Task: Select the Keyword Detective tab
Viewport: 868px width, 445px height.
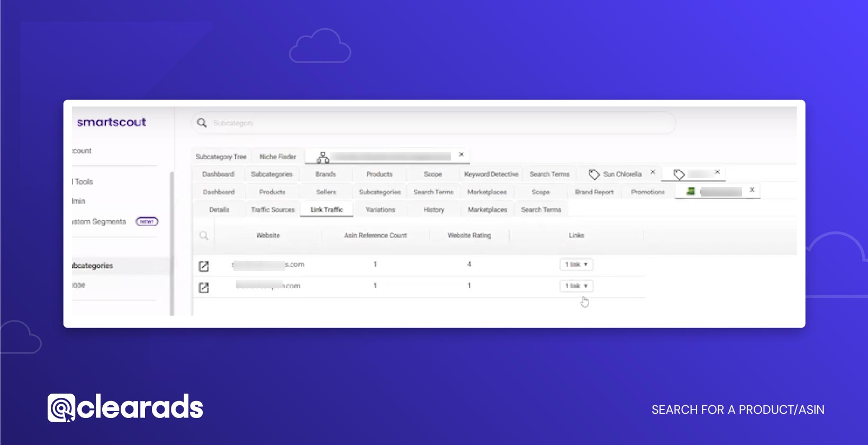Action: click(x=491, y=174)
